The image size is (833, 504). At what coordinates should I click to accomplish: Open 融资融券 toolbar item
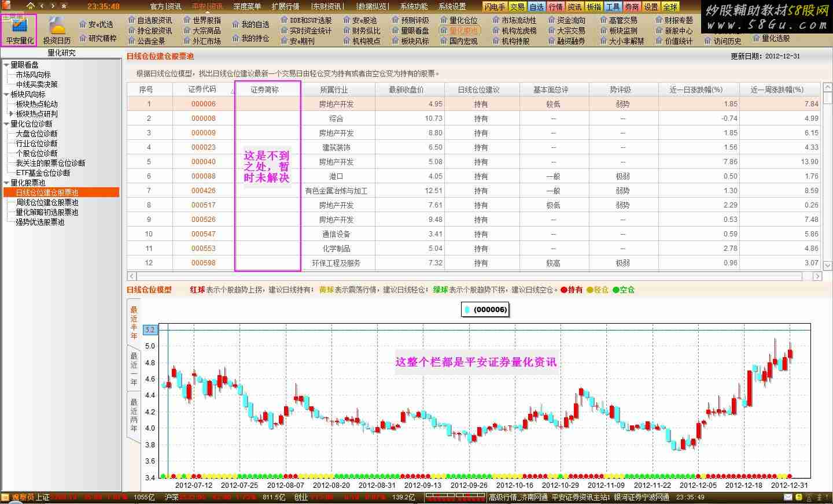pos(566,41)
